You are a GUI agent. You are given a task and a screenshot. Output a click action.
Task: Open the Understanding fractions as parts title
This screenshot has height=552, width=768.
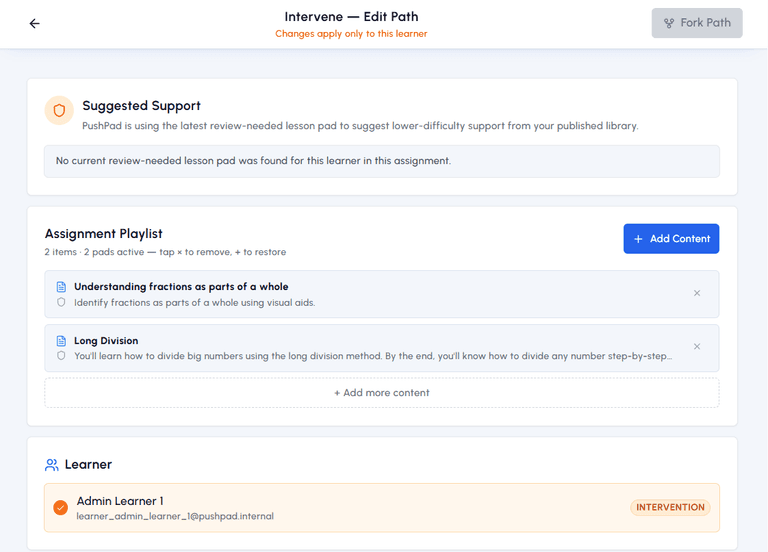181,287
